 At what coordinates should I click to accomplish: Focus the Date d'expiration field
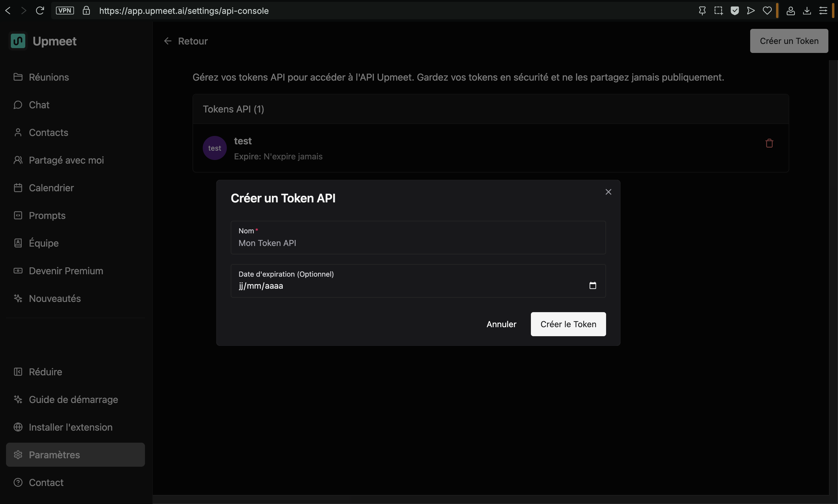tap(418, 281)
